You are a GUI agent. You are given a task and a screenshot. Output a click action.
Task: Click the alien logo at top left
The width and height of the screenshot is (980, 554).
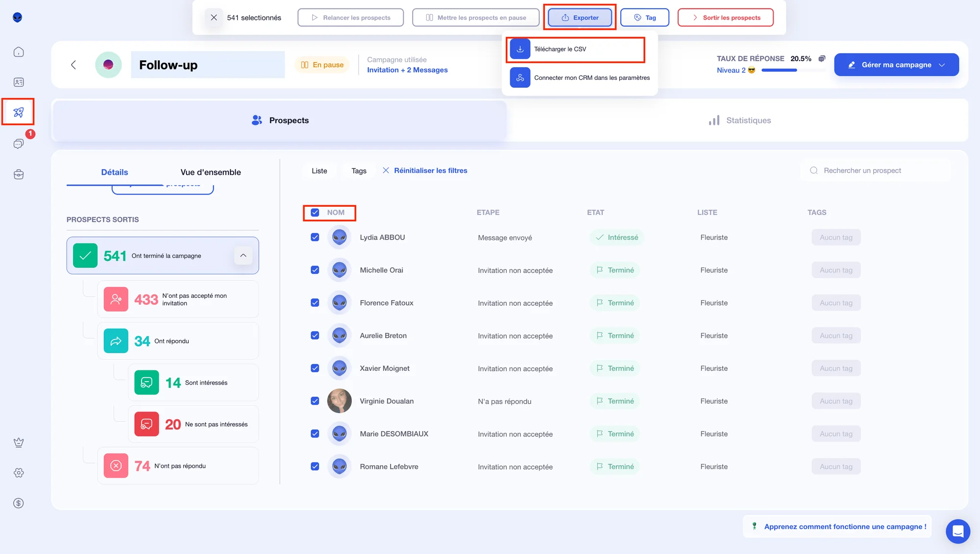click(18, 18)
